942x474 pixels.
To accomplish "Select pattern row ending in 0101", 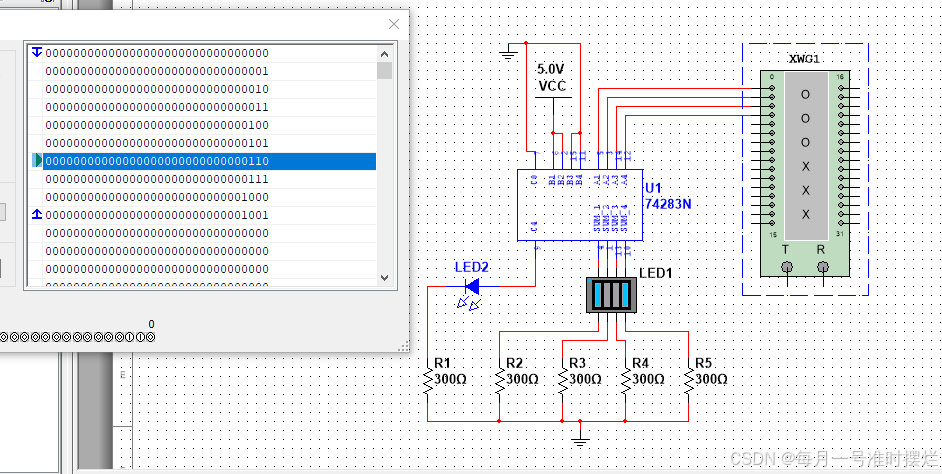I will point(210,143).
